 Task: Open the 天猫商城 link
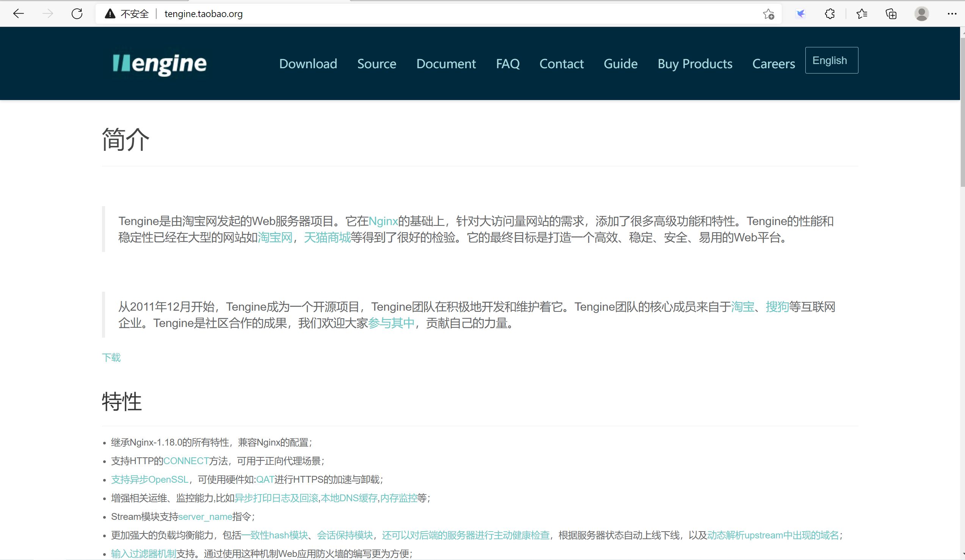tap(327, 237)
